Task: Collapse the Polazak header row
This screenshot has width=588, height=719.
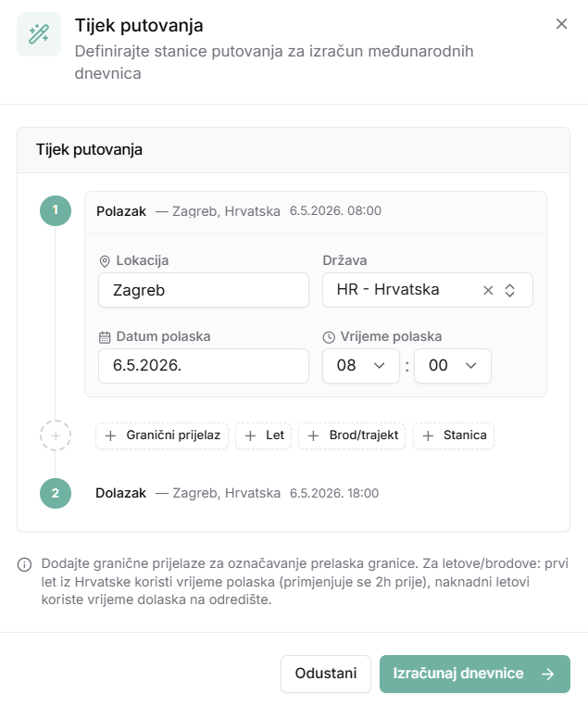Action: 316,211
